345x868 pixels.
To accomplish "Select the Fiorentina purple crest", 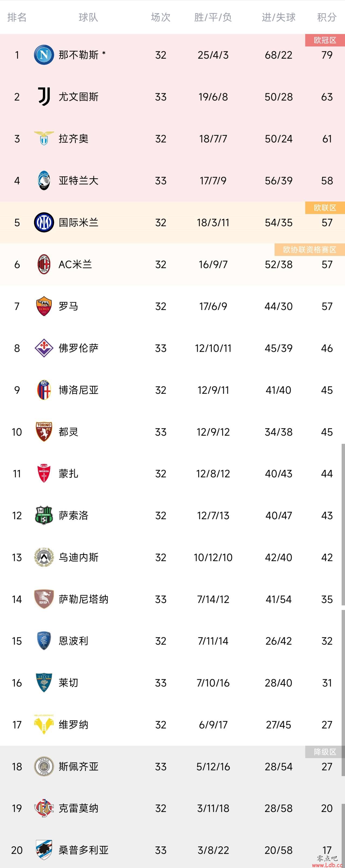I will (x=44, y=348).
